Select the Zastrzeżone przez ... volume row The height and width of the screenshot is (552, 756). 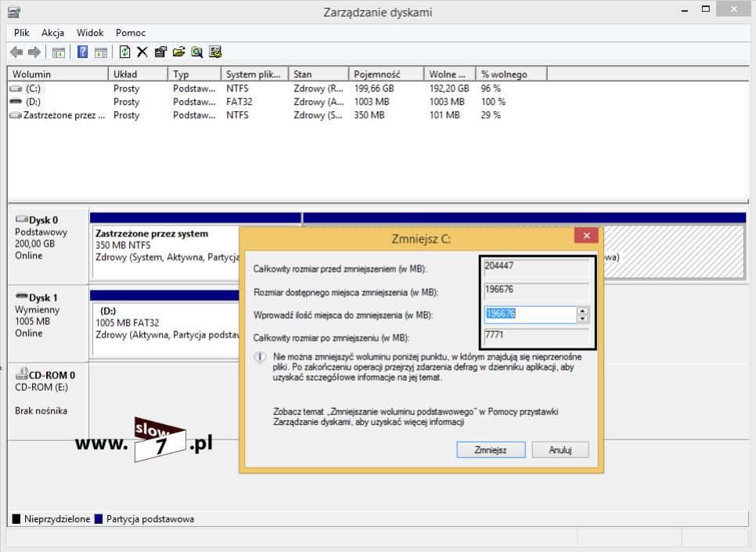point(278,115)
